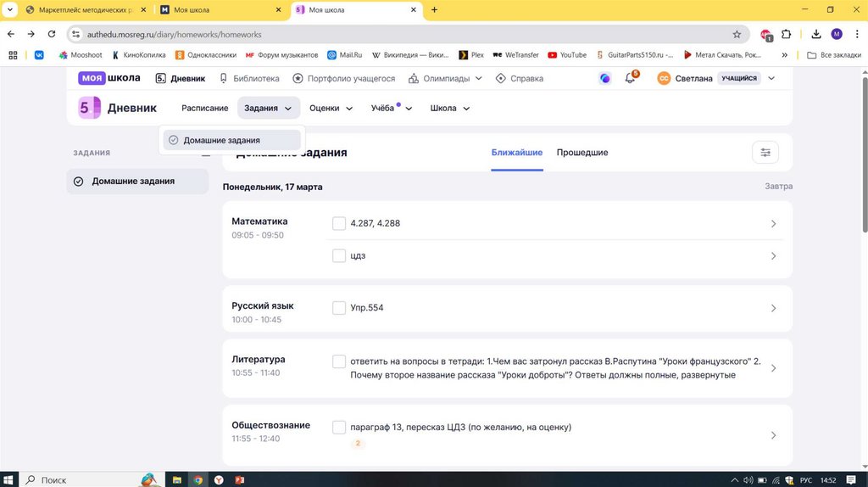868x487 pixels.
Task: Click the vertical page scrollbar
Action: pos(865,155)
